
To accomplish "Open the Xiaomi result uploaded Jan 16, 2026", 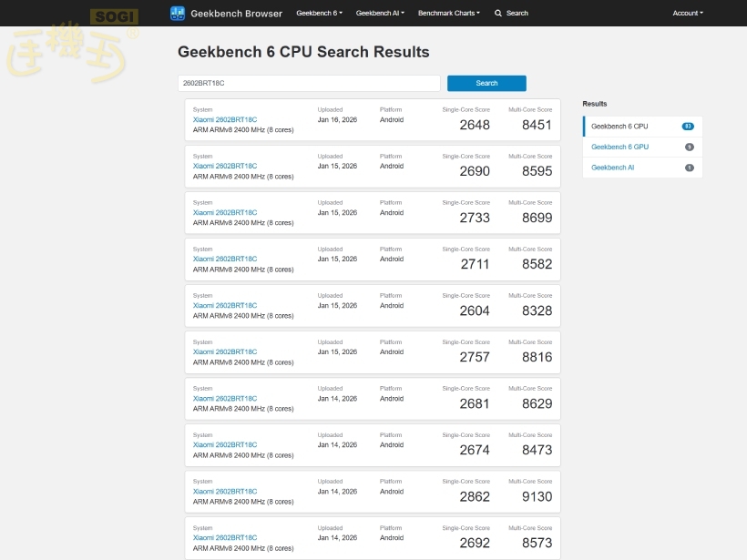I will pos(225,119).
